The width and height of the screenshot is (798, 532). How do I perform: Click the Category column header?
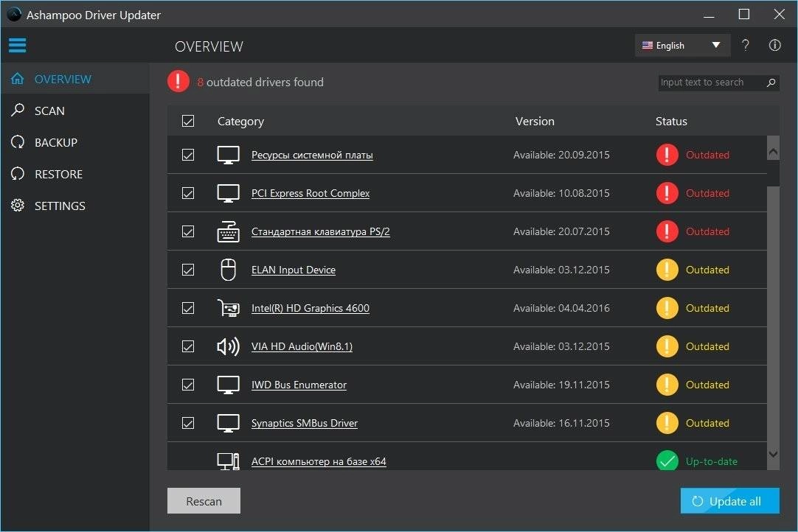pyautogui.click(x=240, y=121)
